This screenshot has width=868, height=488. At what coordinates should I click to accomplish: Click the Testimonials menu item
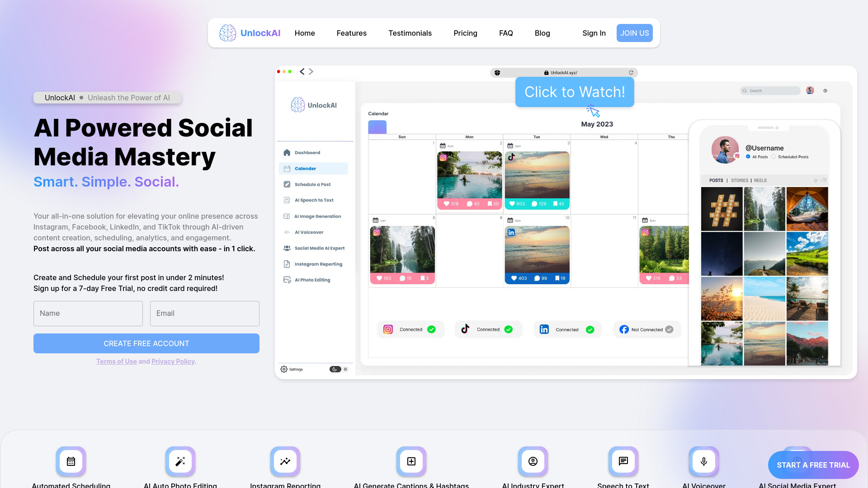tap(410, 33)
